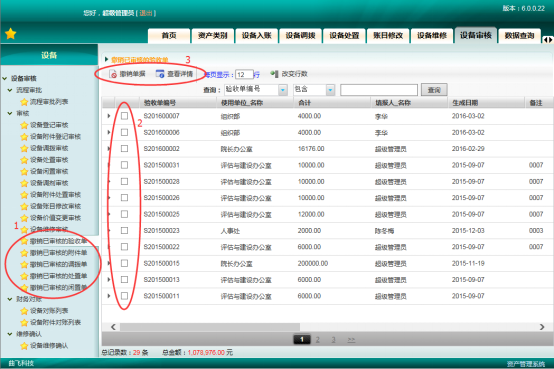Image resolution: width=554 pixels, height=369 pixels.
Task: Open the 包含 condition dropdown
Action: click(x=330, y=90)
